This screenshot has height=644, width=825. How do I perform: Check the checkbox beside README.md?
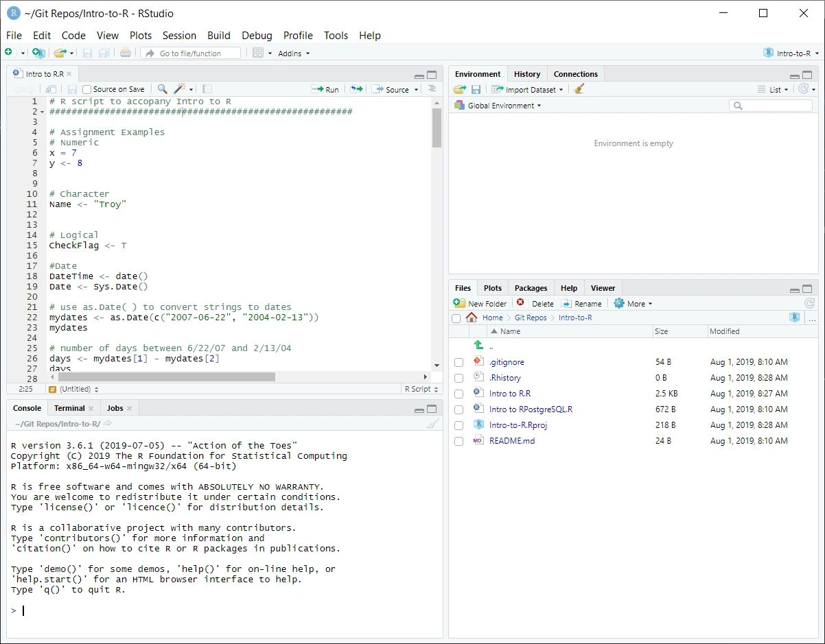tap(458, 441)
